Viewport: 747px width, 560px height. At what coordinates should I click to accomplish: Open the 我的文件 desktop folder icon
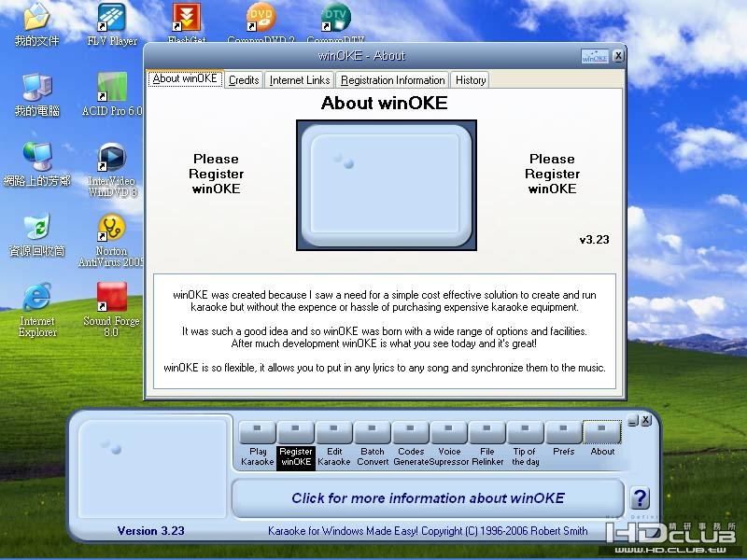coord(36,25)
